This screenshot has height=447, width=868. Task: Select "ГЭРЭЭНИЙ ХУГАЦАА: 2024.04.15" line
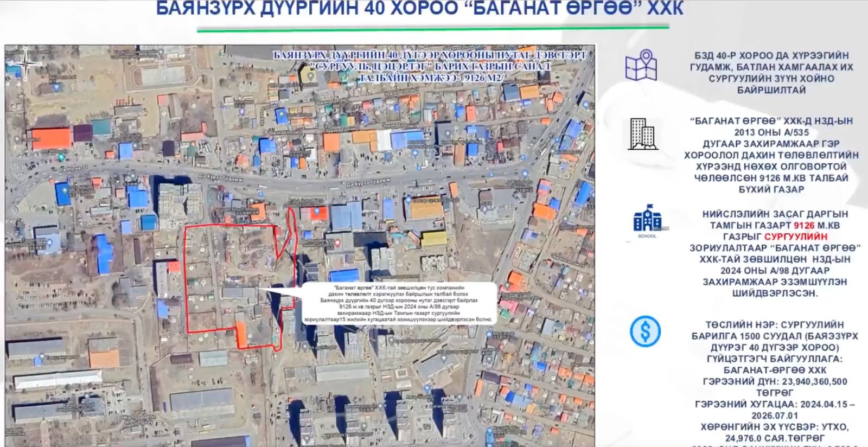[775, 404]
